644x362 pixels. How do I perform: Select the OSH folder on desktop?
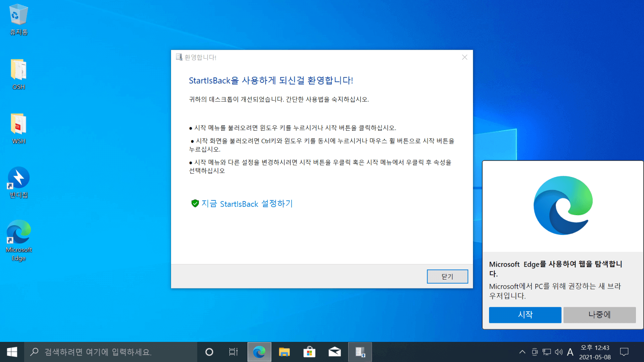(19, 74)
